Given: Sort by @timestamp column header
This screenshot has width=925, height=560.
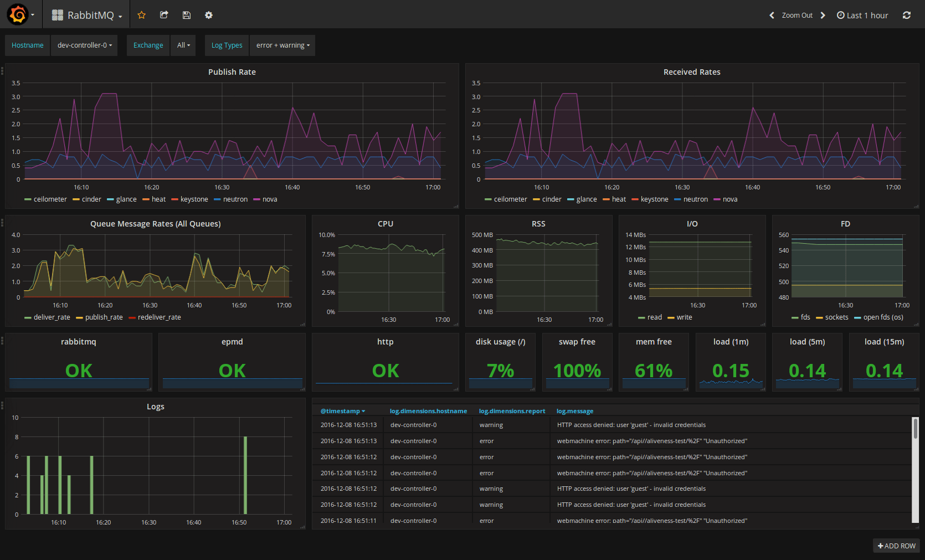Looking at the screenshot, I should pyautogui.click(x=343, y=411).
